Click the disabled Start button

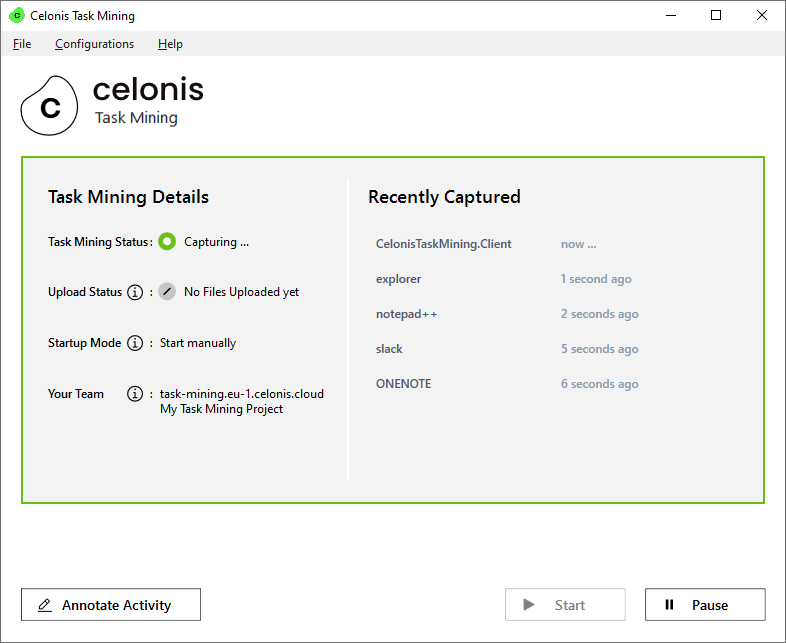click(x=565, y=604)
